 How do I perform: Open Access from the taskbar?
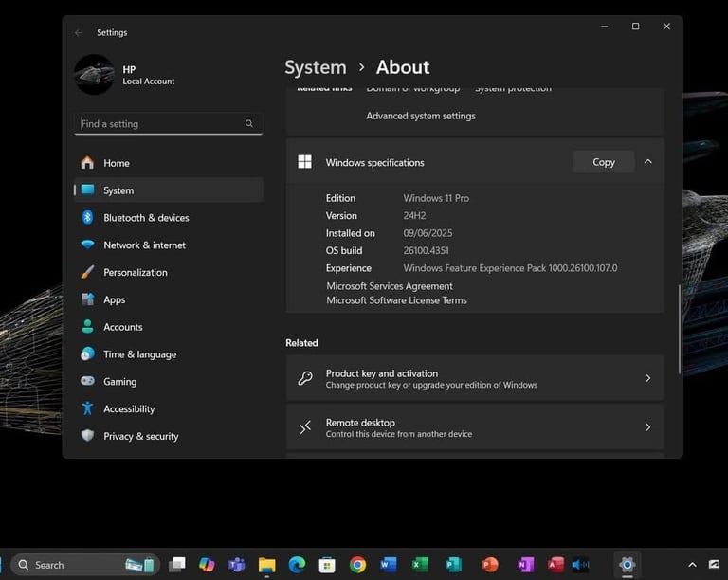tap(555, 564)
